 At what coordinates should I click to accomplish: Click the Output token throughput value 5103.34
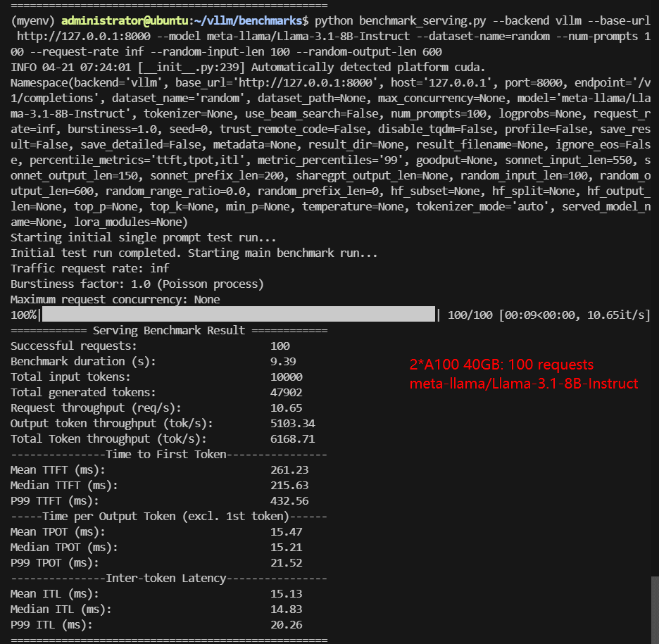(292, 423)
